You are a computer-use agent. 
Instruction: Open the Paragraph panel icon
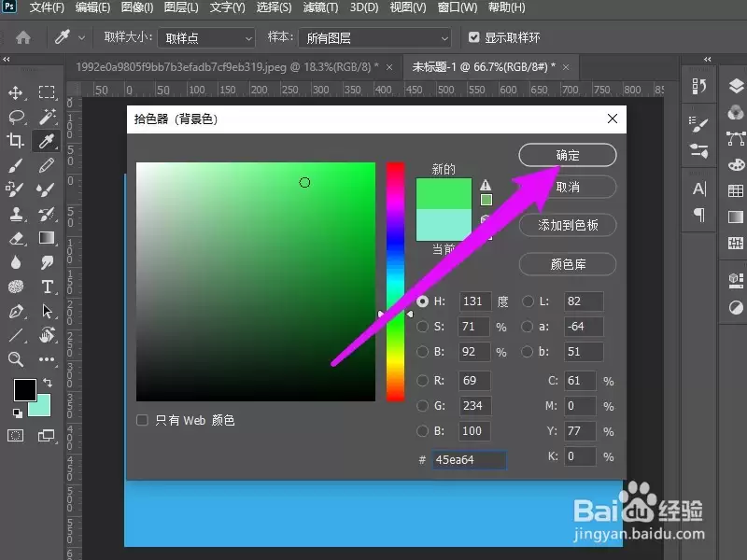pos(698,215)
